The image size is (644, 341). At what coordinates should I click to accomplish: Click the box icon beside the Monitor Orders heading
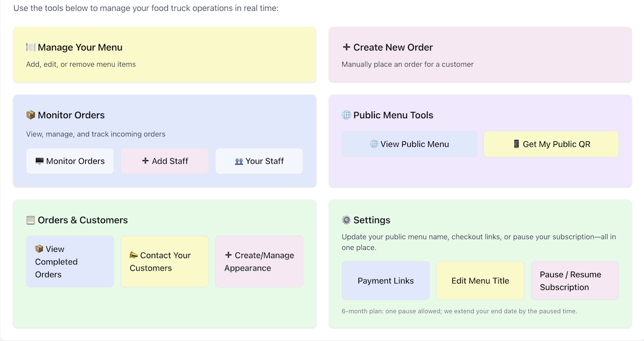(x=30, y=115)
